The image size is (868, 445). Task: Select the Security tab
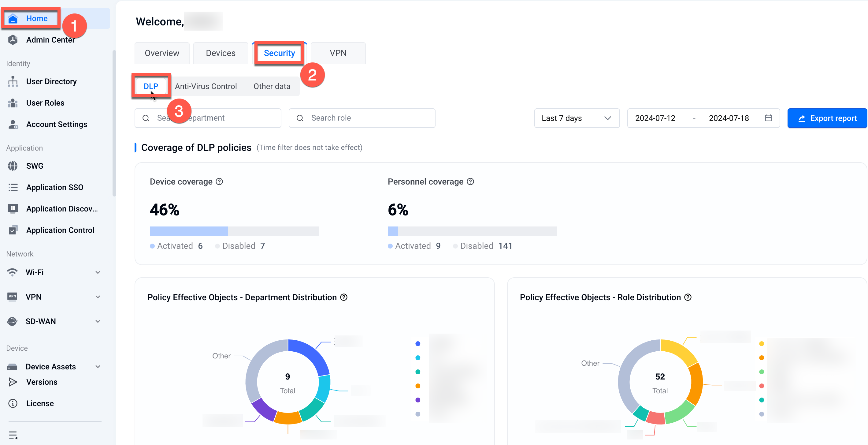[280, 53]
